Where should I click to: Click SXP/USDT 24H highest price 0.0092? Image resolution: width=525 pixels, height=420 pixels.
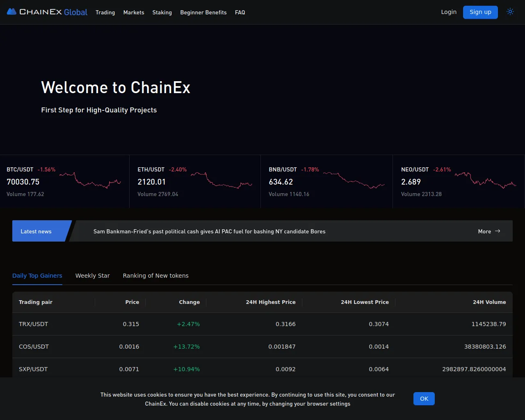click(x=285, y=369)
